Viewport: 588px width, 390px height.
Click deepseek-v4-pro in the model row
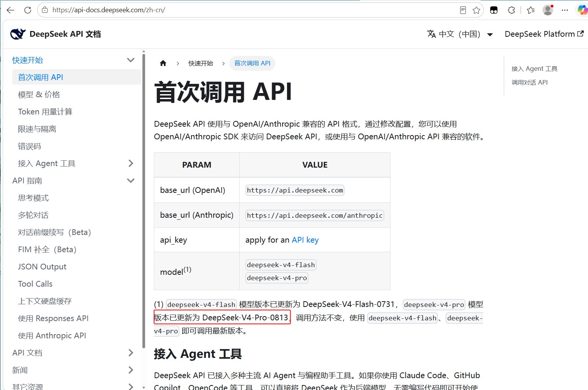(277, 278)
